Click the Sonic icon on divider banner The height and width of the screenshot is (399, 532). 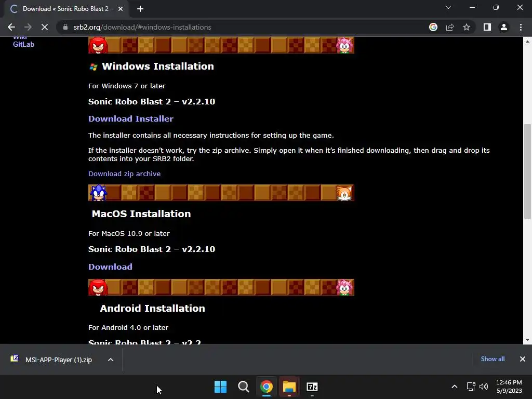click(98, 193)
